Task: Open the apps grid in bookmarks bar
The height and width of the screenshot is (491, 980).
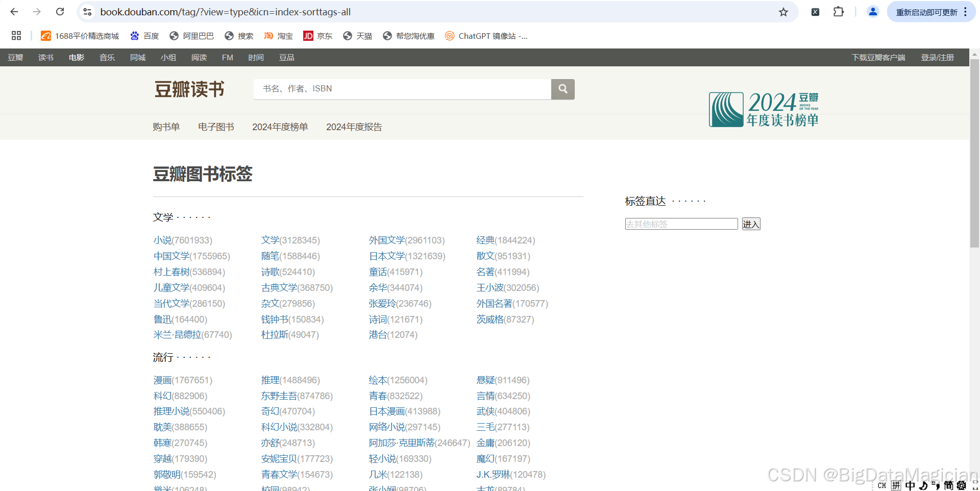Action: coord(16,36)
